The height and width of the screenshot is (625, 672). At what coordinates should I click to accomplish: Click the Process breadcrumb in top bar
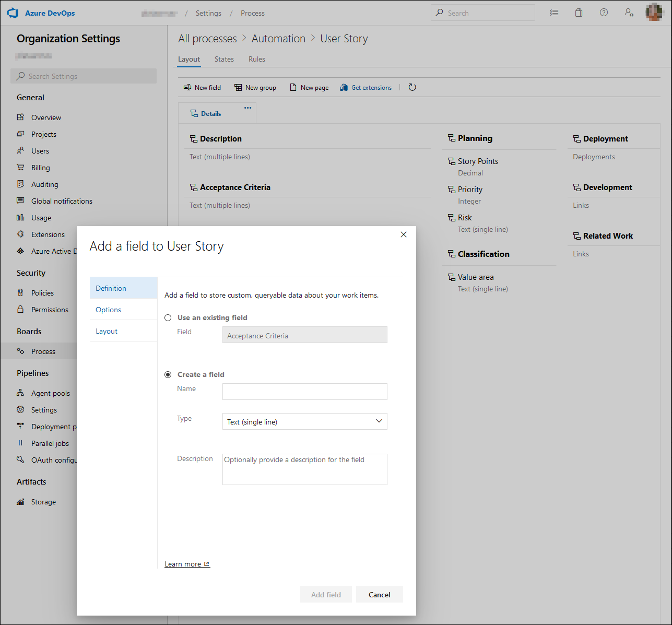point(253,13)
